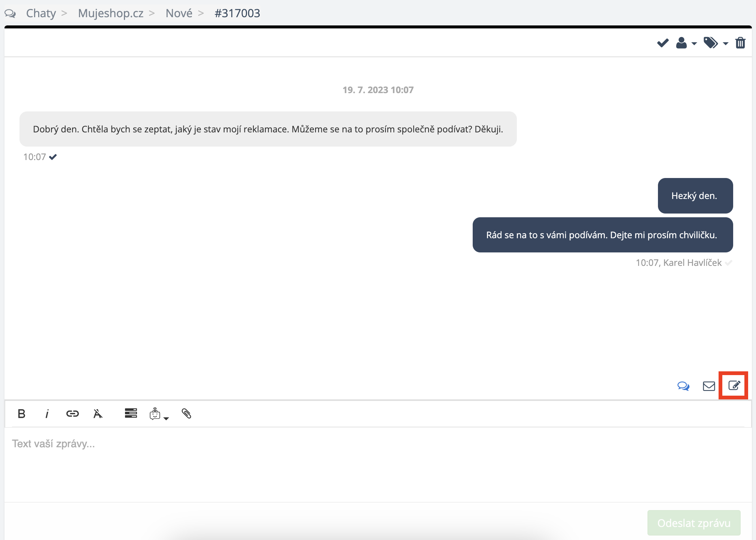Open the canned responses templates icon
The width and height of the screenshot is (756, 540).
131,413
